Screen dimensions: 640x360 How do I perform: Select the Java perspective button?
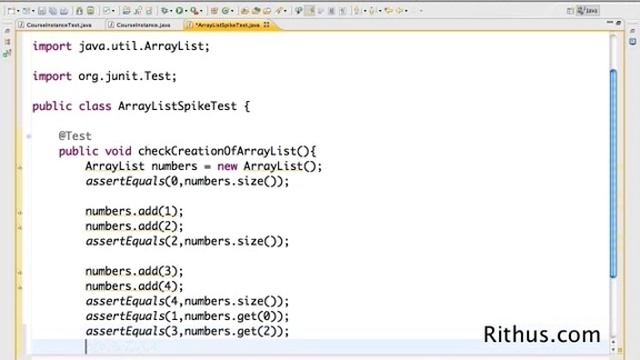click(x=588, y=11)
